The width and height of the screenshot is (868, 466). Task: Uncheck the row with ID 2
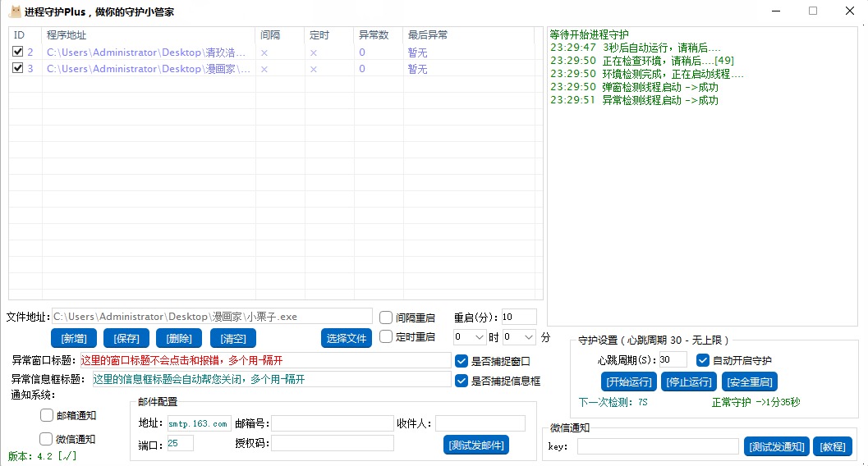tap(18, 52)
